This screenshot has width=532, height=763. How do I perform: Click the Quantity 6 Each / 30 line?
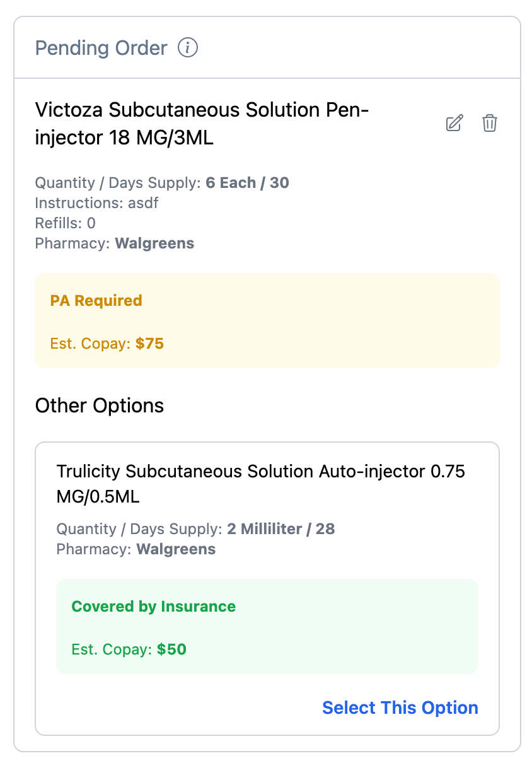pos(162,183)
